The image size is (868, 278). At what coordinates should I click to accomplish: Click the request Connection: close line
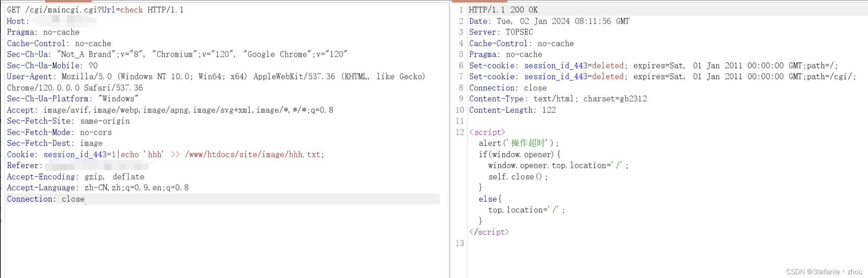pyautogui.click(x=223, y=199)
